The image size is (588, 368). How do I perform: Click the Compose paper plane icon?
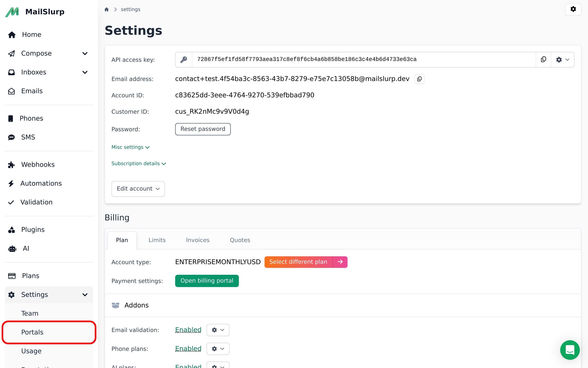pyautogui.click(x=11, y=54)
